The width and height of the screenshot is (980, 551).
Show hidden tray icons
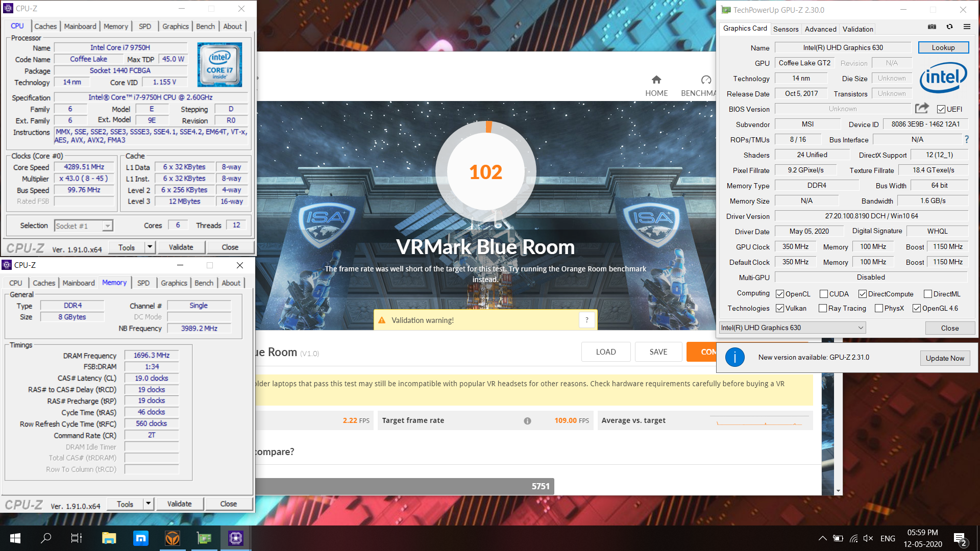point(823,538)
